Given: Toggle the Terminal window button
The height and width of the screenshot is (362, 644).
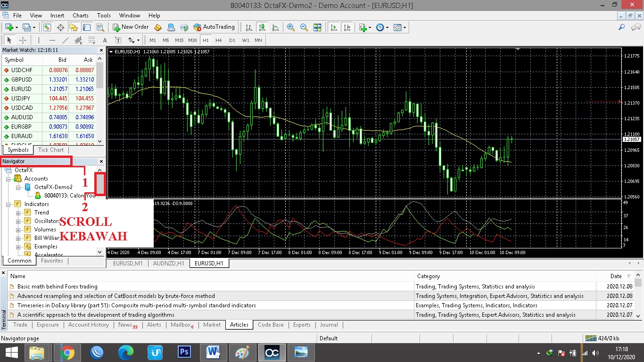Looking at the screenshot, I should click(87, 27).
